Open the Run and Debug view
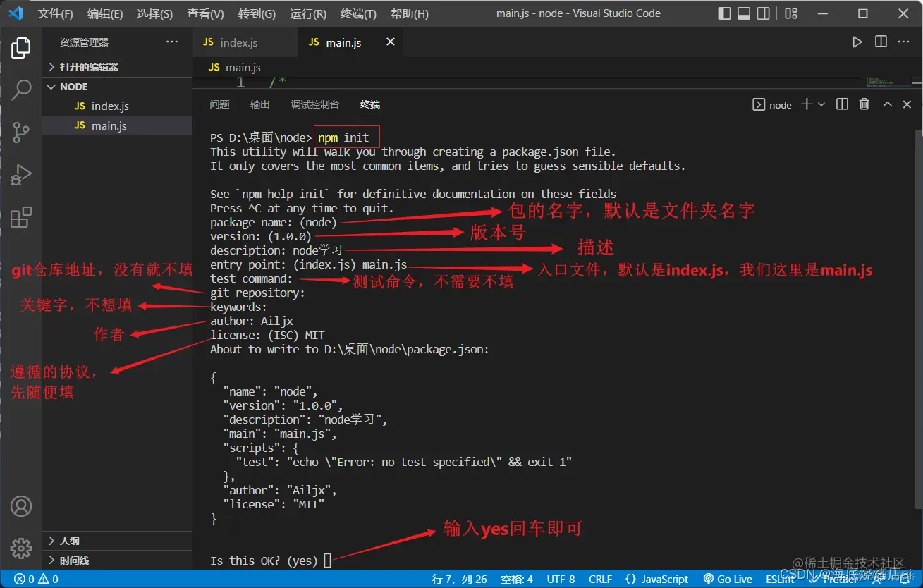 (21, 174)
